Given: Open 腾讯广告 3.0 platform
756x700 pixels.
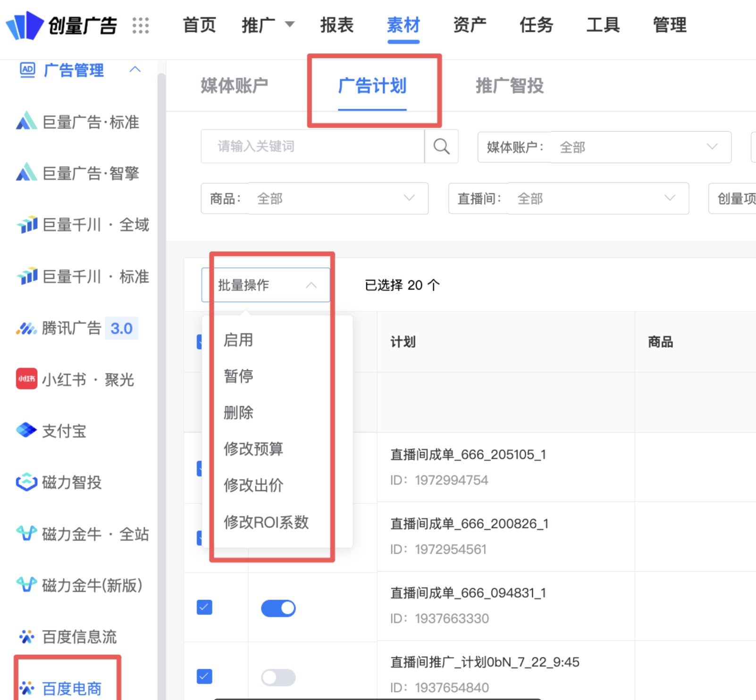Looking at the screenshot, I should [x=77, y=328].
